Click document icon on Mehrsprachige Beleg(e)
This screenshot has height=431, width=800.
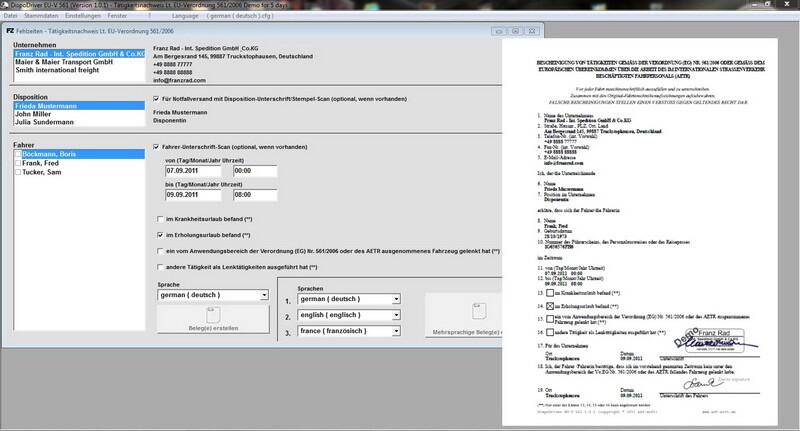pos(479,311)
